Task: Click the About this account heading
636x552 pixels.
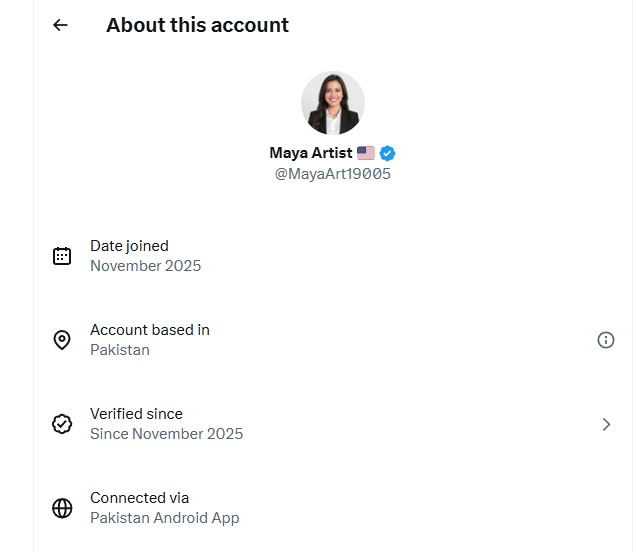Action: point(197,25)
